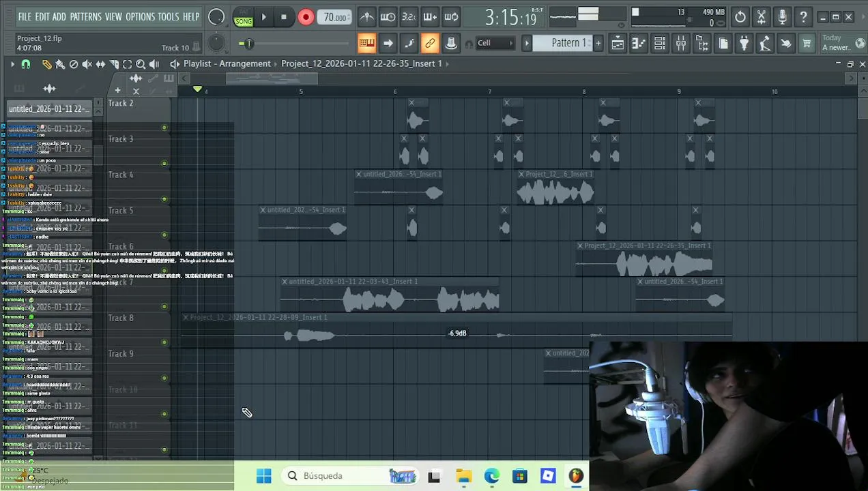Screen dimensions: 868x491
Task: Open the Cell snap dropdown
Action: (495, 43)
